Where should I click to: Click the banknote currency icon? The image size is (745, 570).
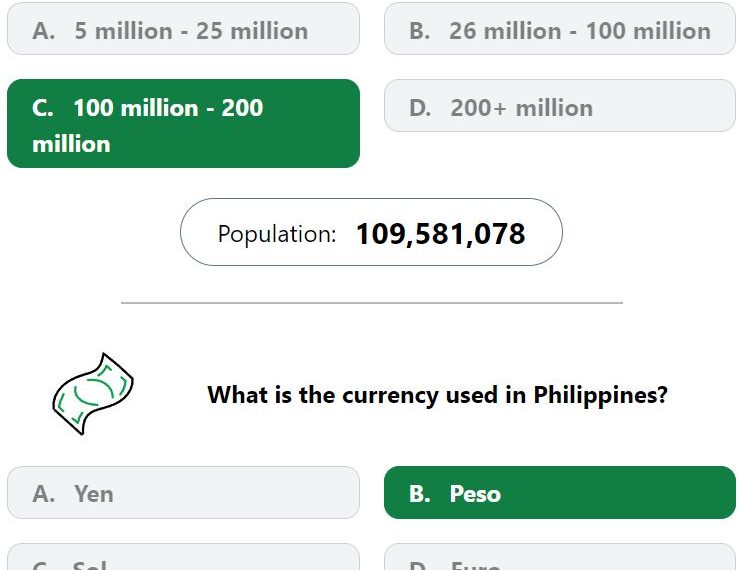pyautogui.click(x=93, y=394)
